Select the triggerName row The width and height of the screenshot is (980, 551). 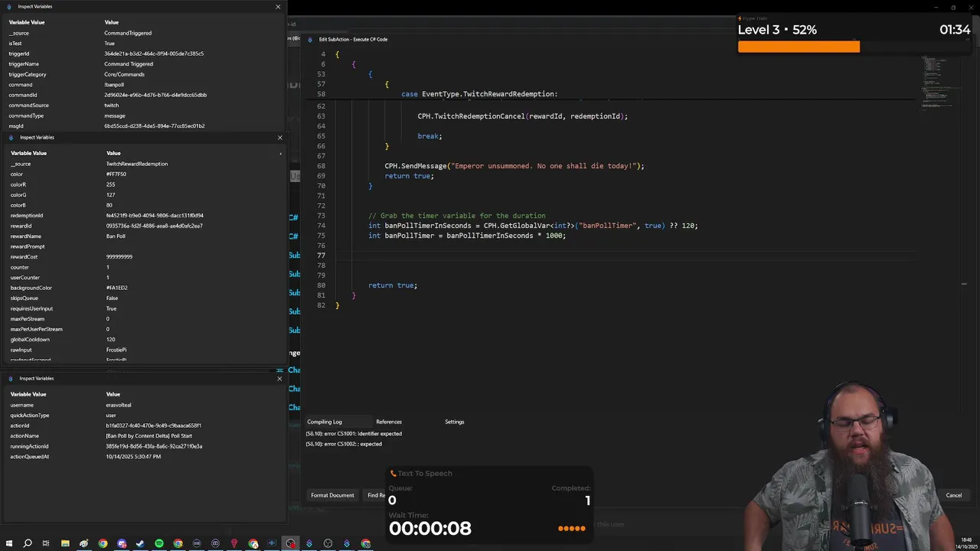tap(143, 64)
